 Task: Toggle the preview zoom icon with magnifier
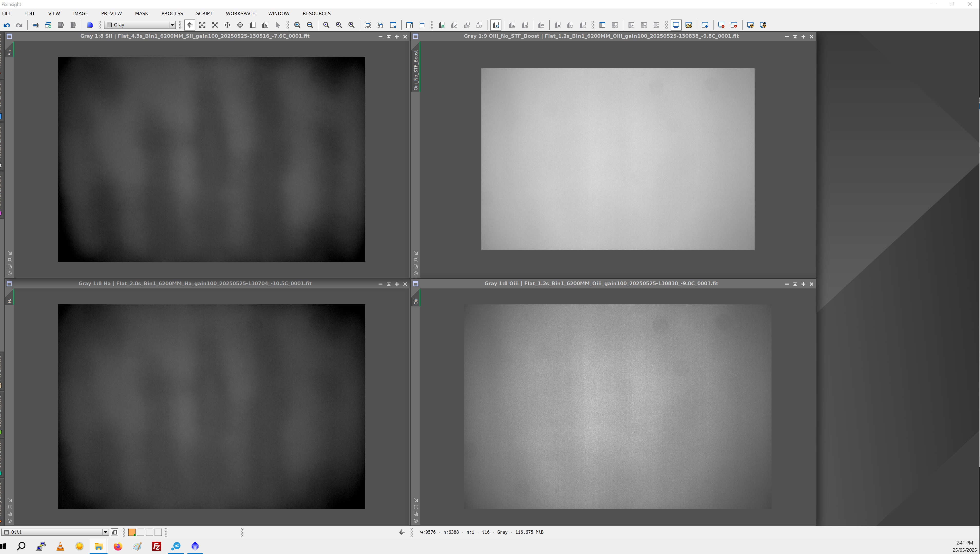point(496,25)
